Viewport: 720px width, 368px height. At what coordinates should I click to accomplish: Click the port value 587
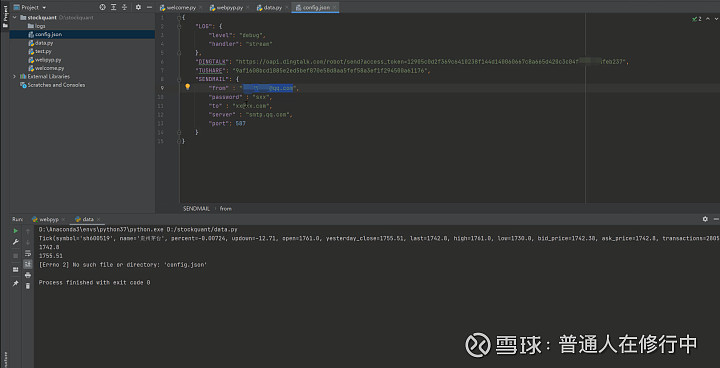pos(241,124)
